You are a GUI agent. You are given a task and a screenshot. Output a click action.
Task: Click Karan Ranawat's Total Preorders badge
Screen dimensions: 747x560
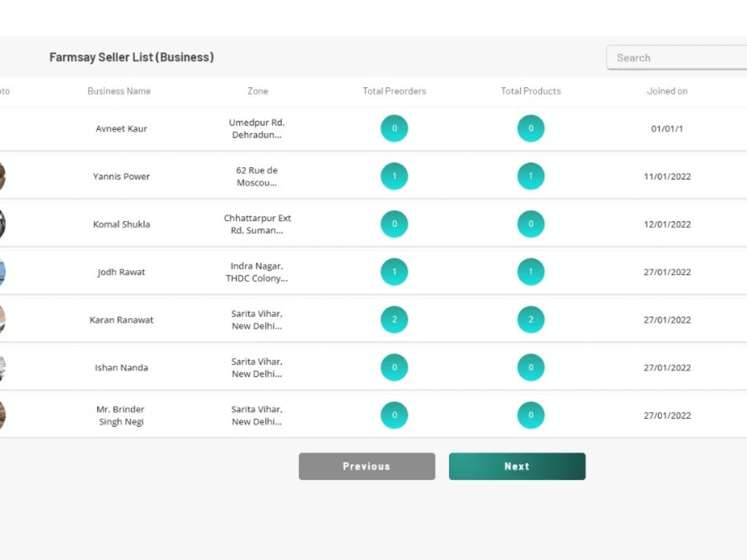tap(394, 320)
